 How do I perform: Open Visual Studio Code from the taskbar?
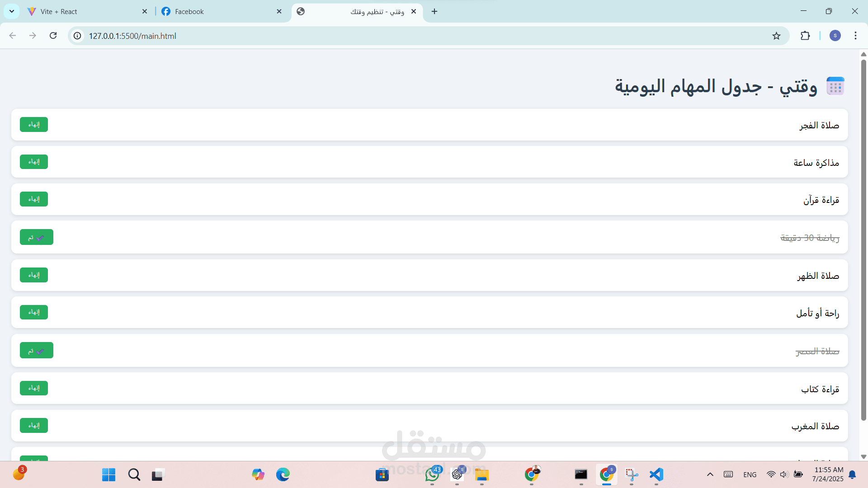(656, 474)
